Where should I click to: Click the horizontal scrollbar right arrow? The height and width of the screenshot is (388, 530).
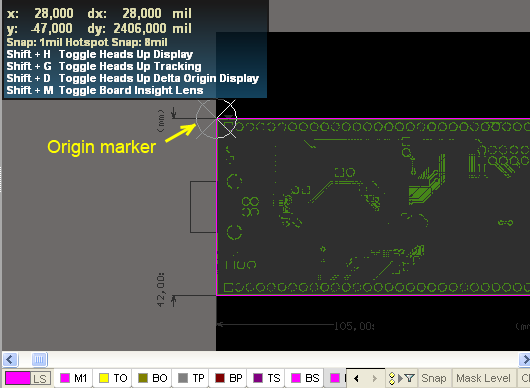pyautogui.click(x=524, y=359)
